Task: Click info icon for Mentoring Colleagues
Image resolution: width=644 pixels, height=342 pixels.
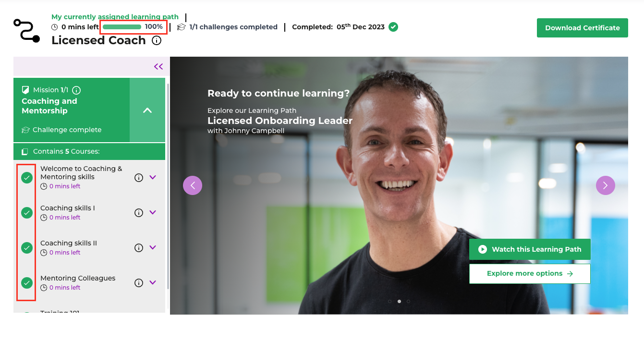Action: click(x=139, y=283)
